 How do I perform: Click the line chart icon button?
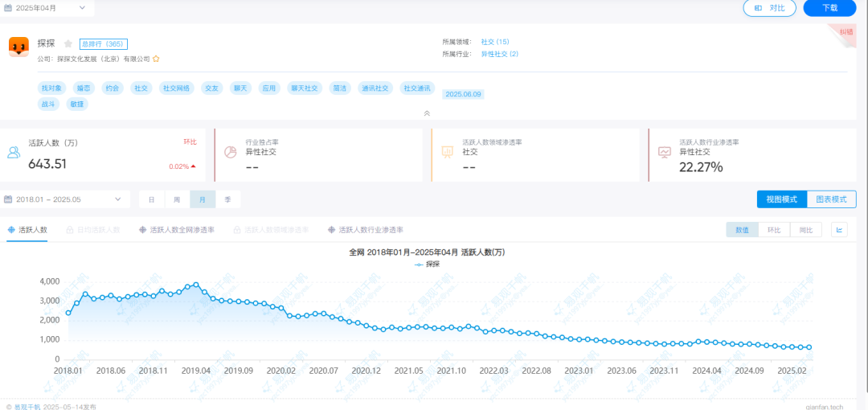pyautogui.click(x=839, y=230)
